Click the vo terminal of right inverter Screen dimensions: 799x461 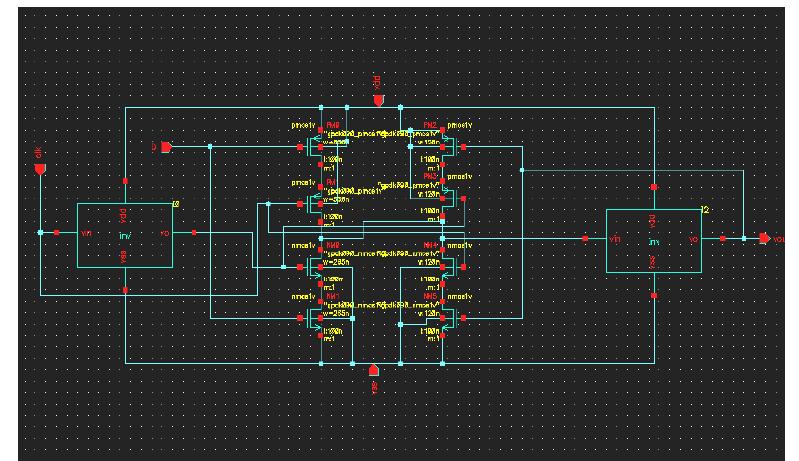point(721,238)
